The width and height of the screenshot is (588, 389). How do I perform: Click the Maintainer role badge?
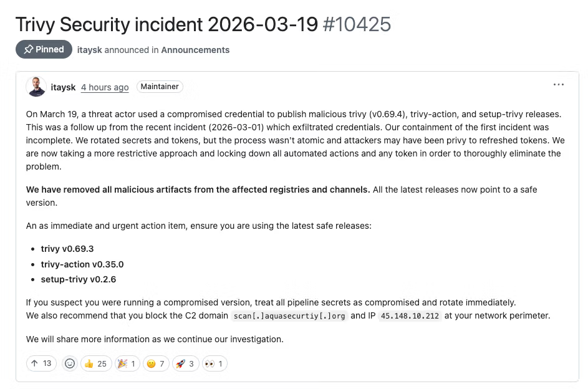coord(160,87)
